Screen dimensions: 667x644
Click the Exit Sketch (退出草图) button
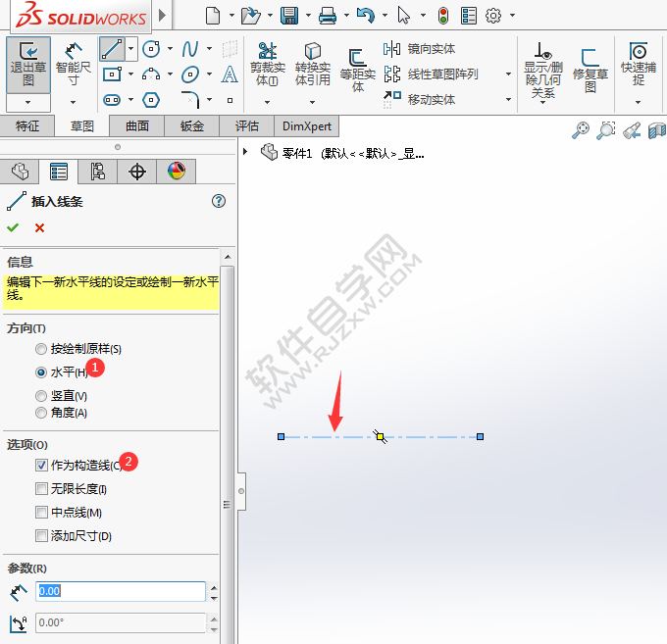tap(28, 65)
